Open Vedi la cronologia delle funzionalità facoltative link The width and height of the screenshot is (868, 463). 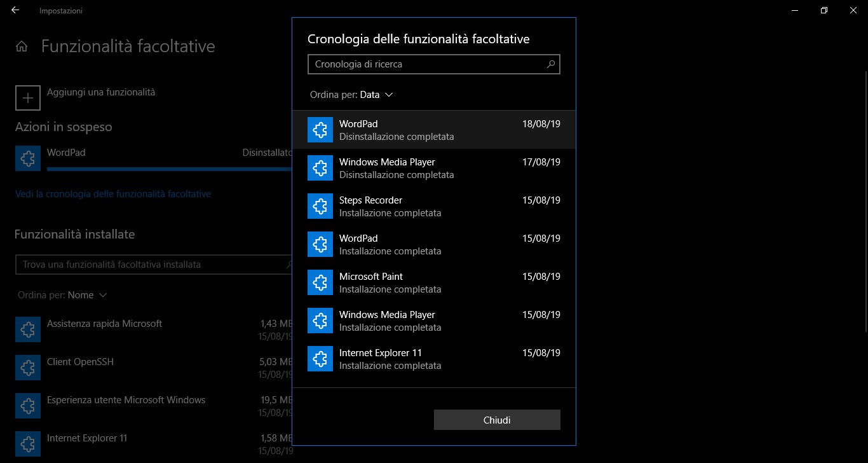(113, 194)
